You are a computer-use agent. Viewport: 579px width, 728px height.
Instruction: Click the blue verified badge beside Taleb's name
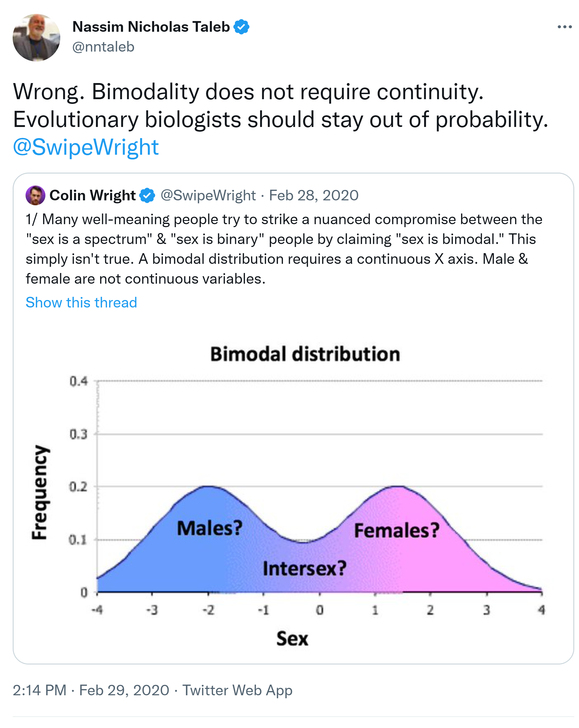241,27
